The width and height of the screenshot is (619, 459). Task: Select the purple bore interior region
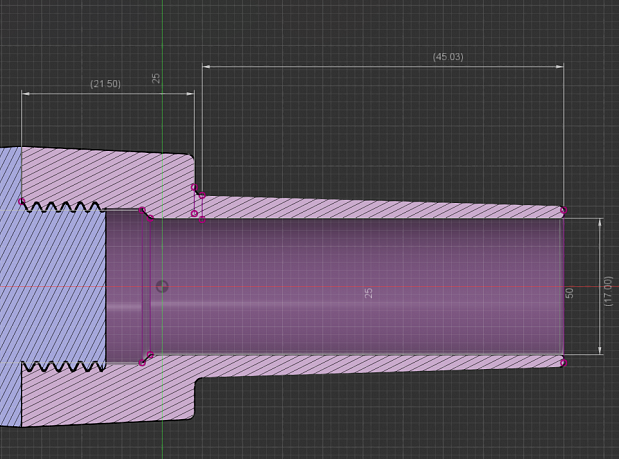click(336, 286)
